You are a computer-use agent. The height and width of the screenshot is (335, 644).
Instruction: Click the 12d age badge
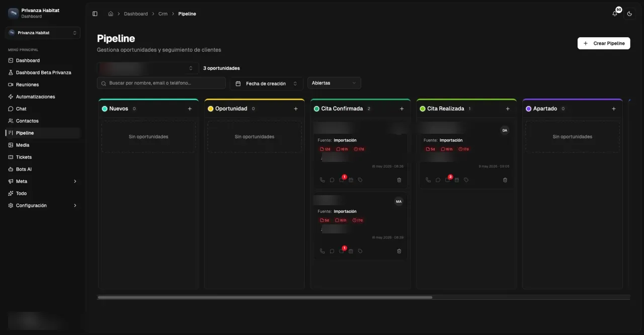point(325,149)
